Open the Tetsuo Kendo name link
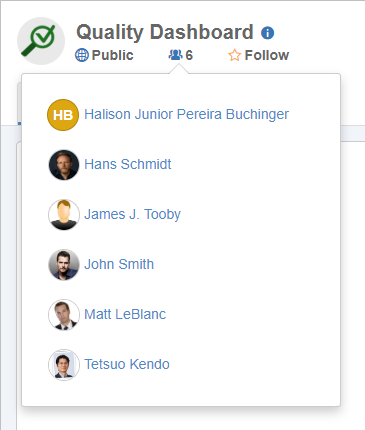The image size is (365, 430). [x=127, y=364]
